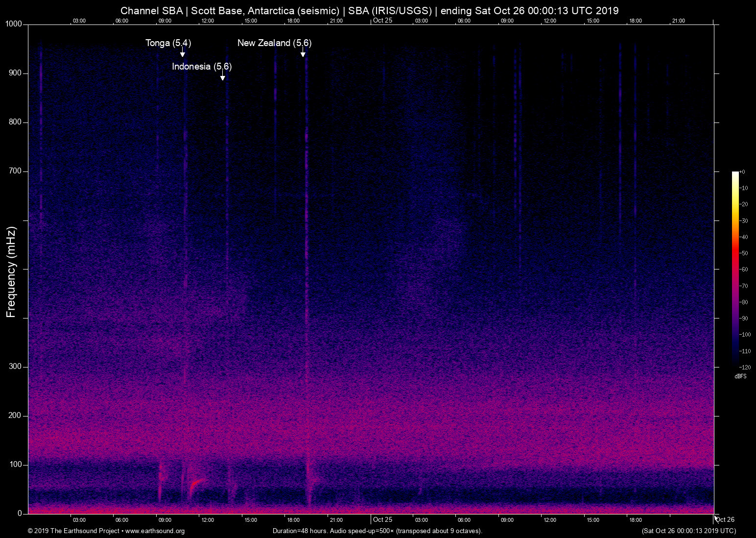Click the Oct 26 label at bottom right
The image size is (756, 538).
coord(725,519)
